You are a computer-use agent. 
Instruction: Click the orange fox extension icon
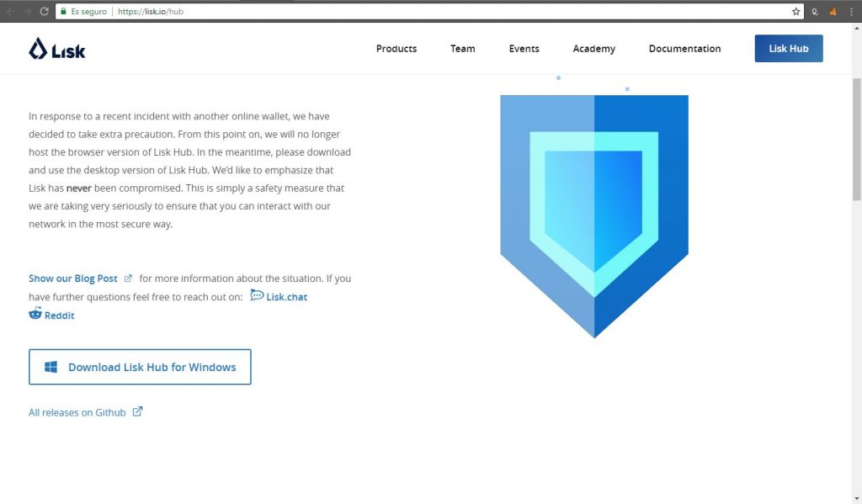point(833,11)
